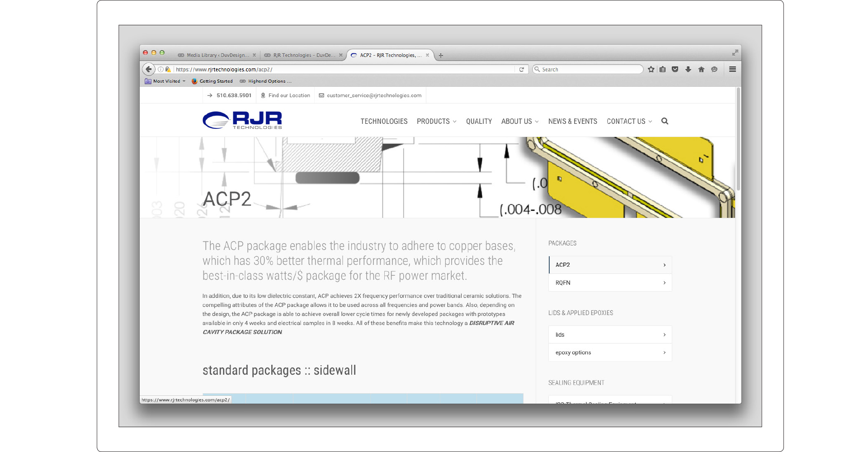868x452 pixels.
Task: Click the Most Visited folder icon
Action: (x=148, y=81)
